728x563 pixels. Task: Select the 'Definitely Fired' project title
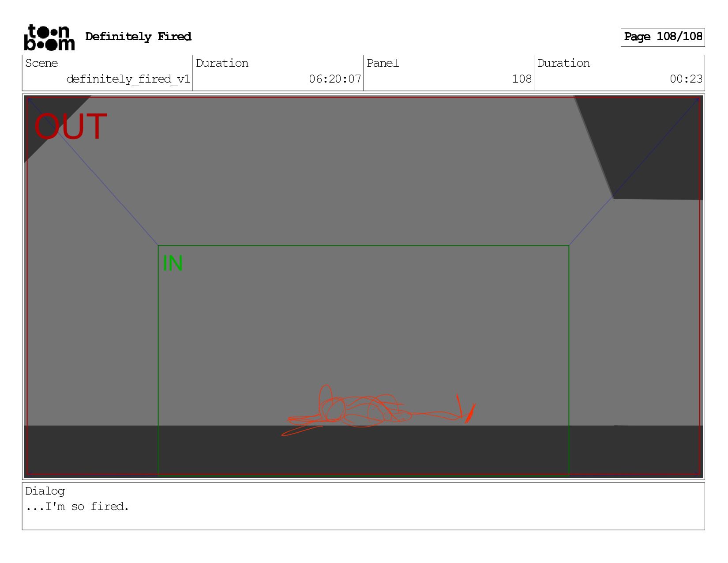click(x=138, y=37)
